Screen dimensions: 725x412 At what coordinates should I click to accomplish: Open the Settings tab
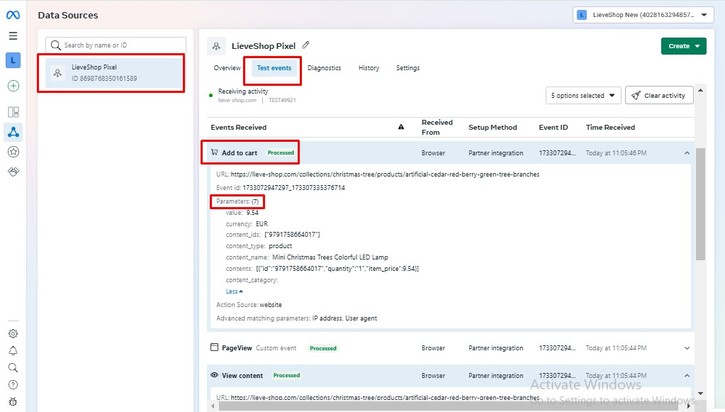(408, 68)
